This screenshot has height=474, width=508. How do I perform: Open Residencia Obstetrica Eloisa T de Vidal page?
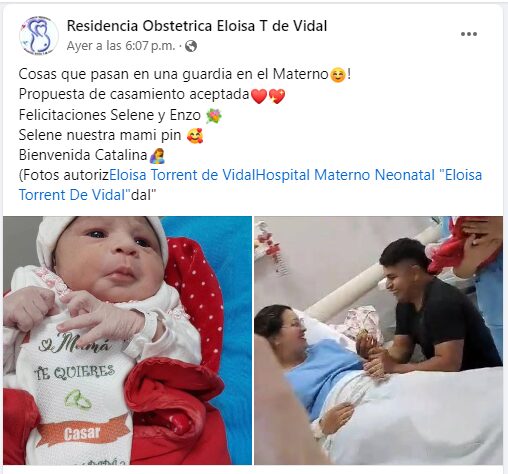pyautogui.click(x=197, y=26)
